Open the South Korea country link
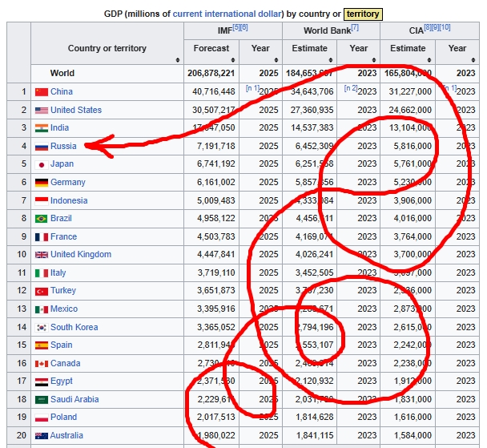 point(74,327)
